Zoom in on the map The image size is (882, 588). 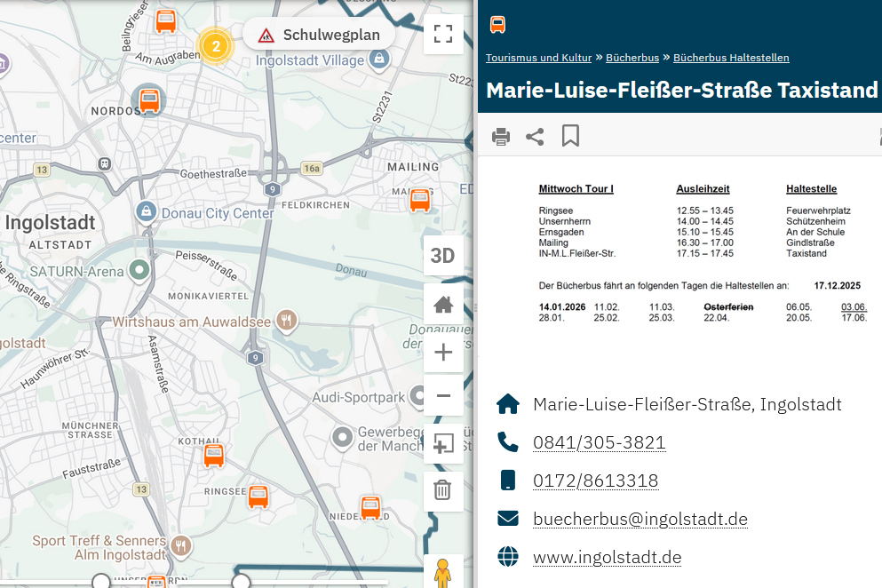coord(442,353)
